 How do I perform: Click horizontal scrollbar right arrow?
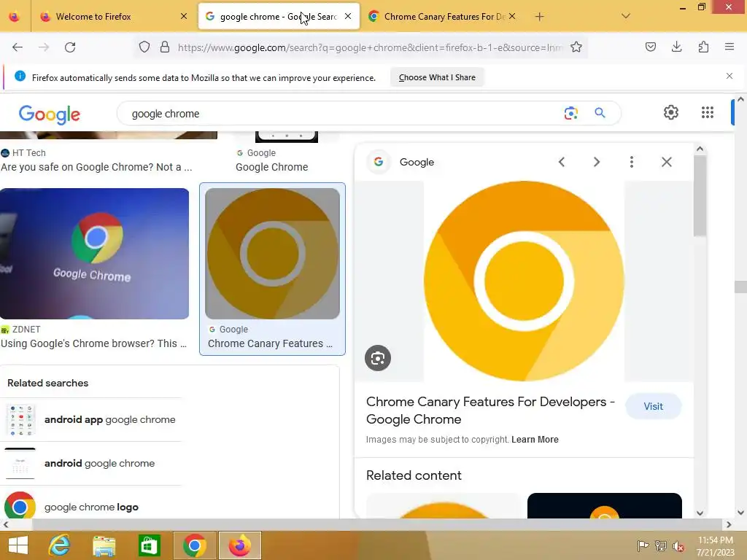[x=729, y=525]
